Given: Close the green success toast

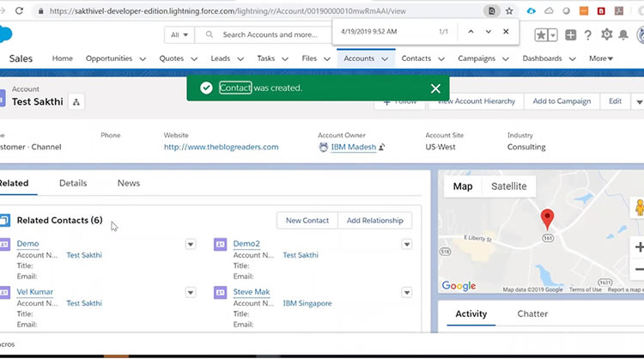Looking at the screenshot, I should click(x=435, y=88).
